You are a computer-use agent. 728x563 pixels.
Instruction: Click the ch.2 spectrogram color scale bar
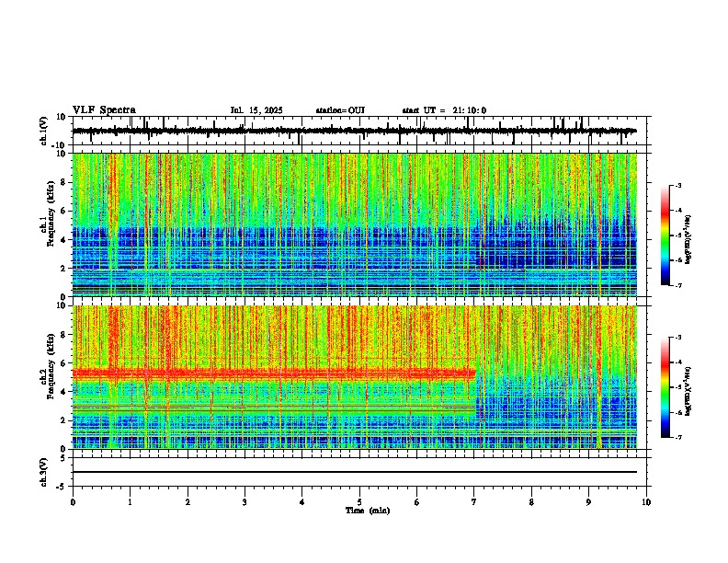pyautogui.click(x=665, y=387)
